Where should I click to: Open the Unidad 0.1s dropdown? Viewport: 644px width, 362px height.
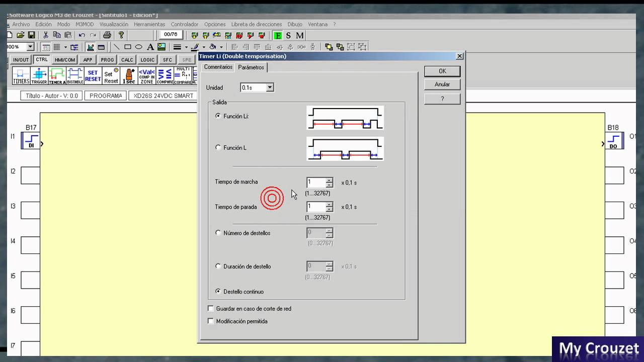pos(270,87)
